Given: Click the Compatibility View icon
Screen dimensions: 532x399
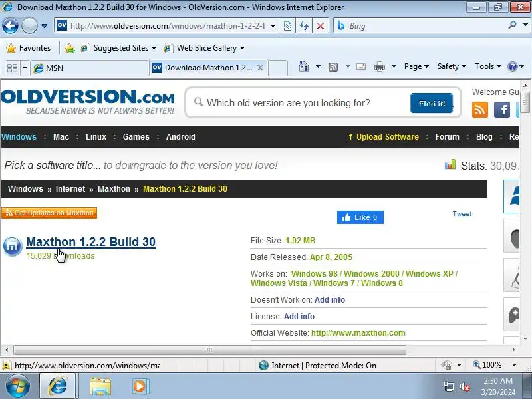Looking at the screenshot, I should click(287, 26).
